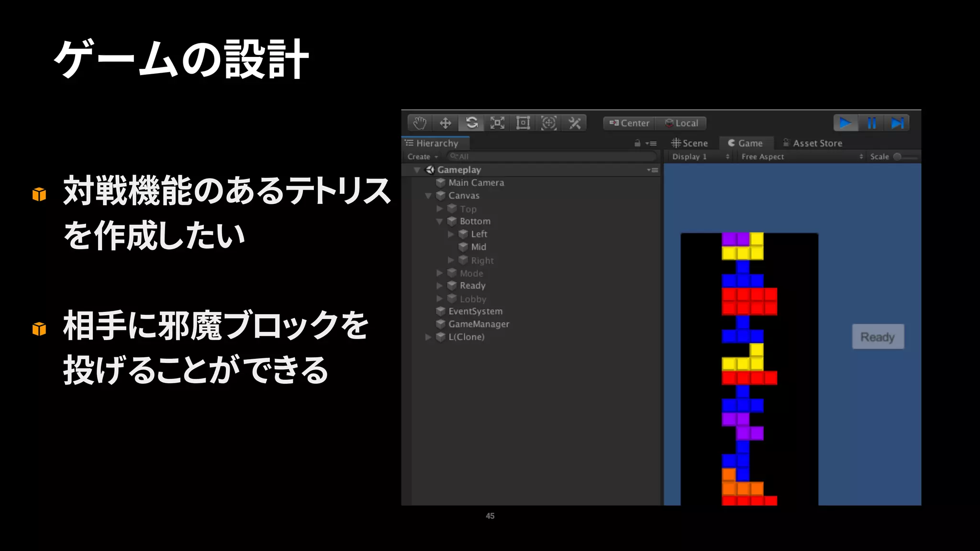Focus the Hierarchy search field
The image size is (980, 551).
[552, 156]
